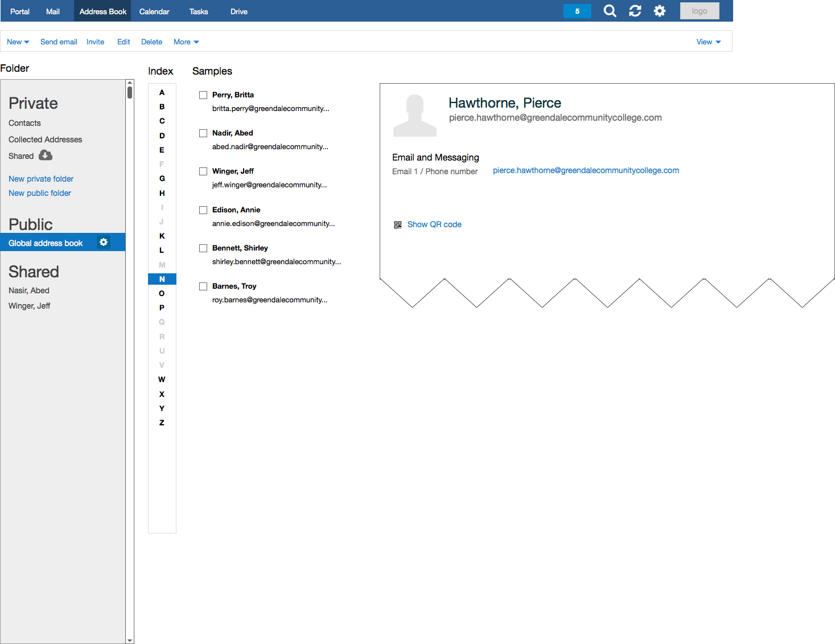Open the search magnifier icon

click(x=610, y=11)
